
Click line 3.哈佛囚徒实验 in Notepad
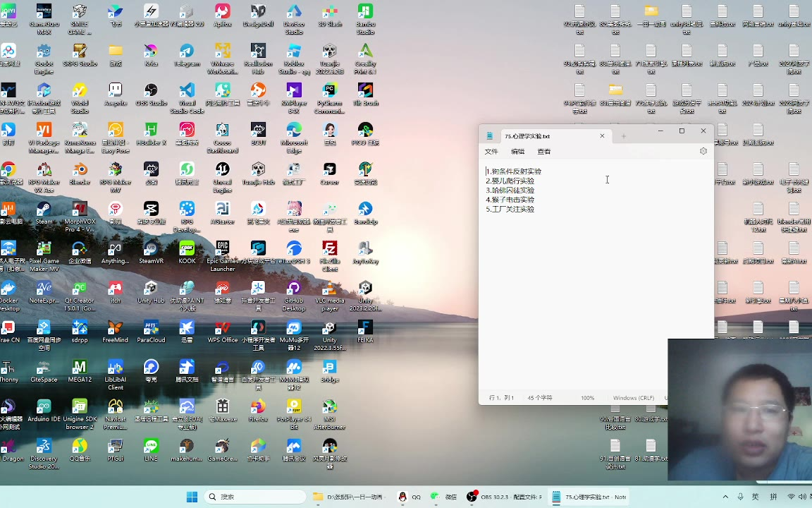[x=510, y=190]
